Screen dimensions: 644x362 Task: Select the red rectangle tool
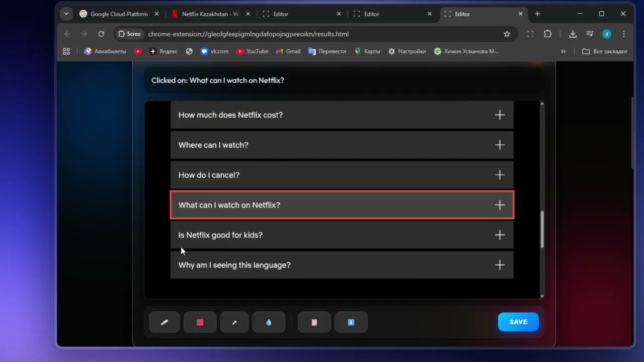[x=200, y=322]
